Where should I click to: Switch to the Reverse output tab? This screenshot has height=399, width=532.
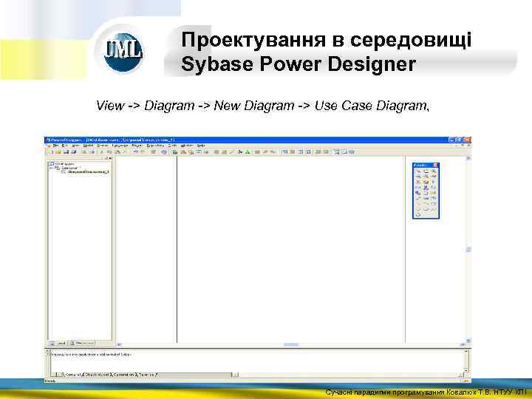pyautogui.click(x=146, y=375)
